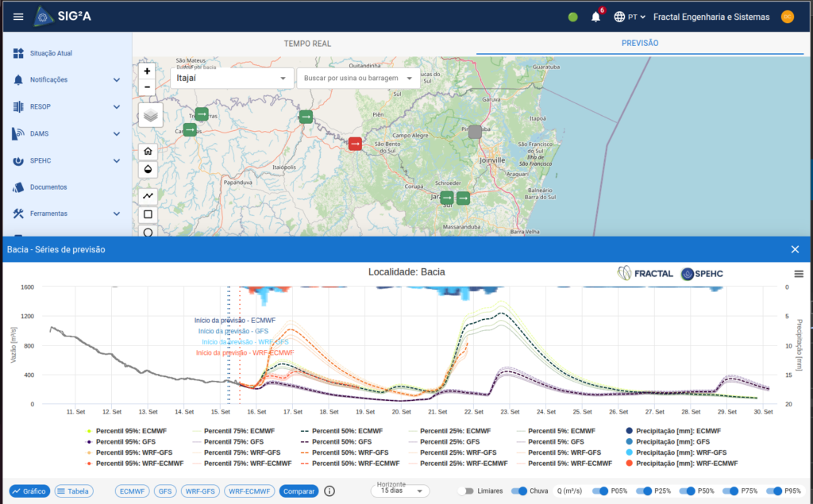Switch to the TEMPO REAL tab
The height and width of the screenshot is (504, 813).
point(307,44)
